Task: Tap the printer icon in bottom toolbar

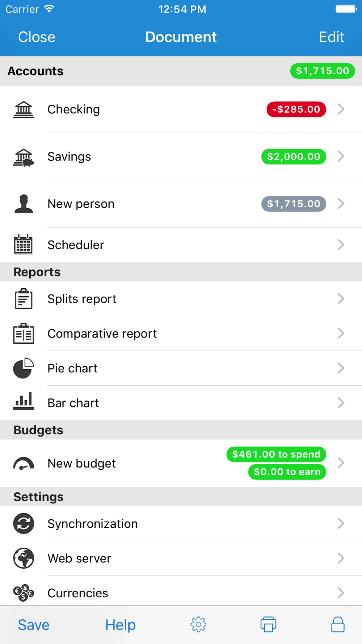Action: pos(268,624)
